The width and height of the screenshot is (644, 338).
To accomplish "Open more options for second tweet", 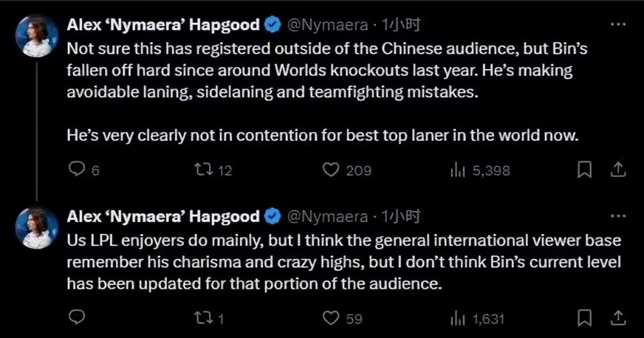I will (x=618, y=216).
